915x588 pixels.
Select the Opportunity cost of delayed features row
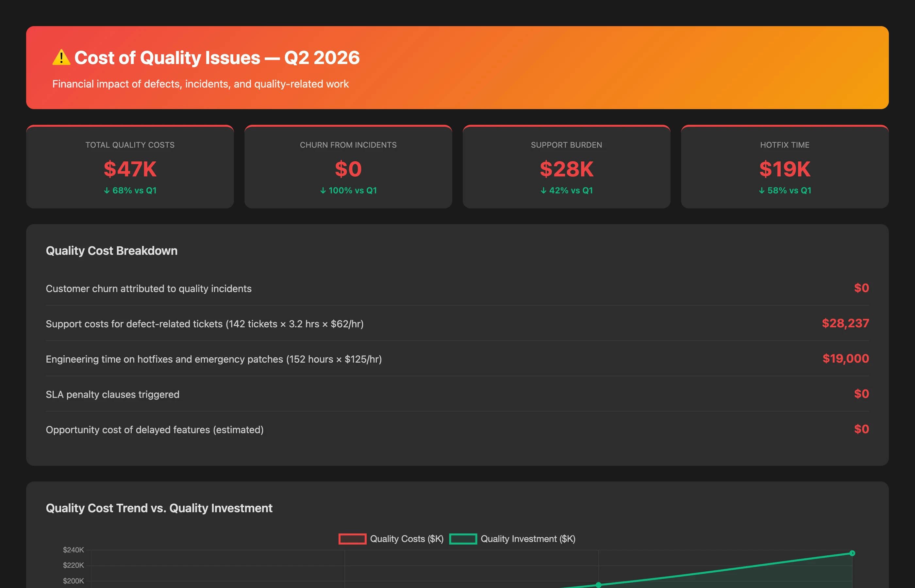click(457, 430)
